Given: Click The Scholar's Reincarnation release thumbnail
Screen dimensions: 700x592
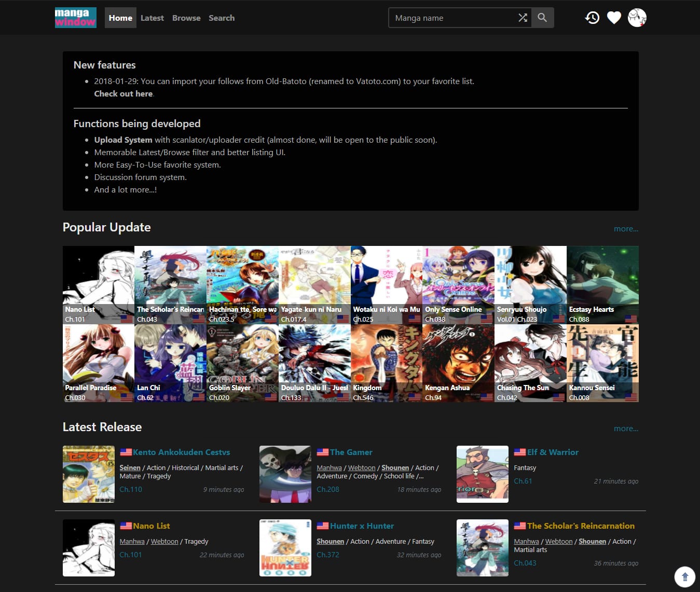Looking at the screenshot, I should [483, 548].
